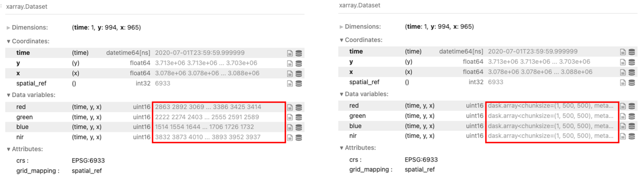Show attributes icon for time in left dataset
Screen dimensions: 644x181
pyautogui.click(x=290, y=53)
